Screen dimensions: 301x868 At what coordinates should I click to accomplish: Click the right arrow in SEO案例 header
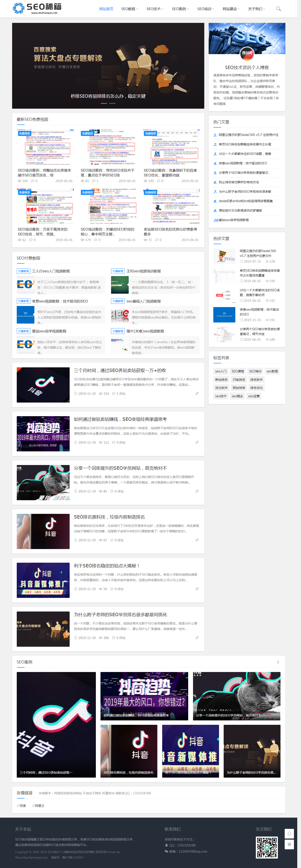pos(278,662)
